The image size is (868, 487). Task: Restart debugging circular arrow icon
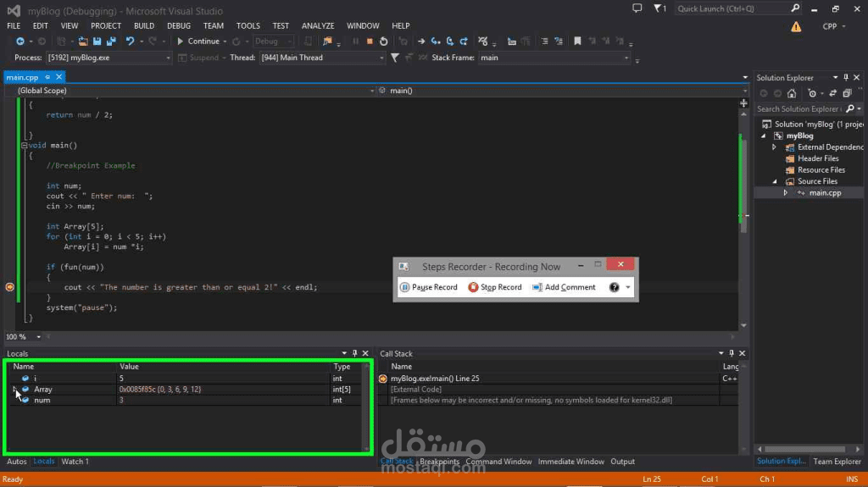tap(384, 42)
